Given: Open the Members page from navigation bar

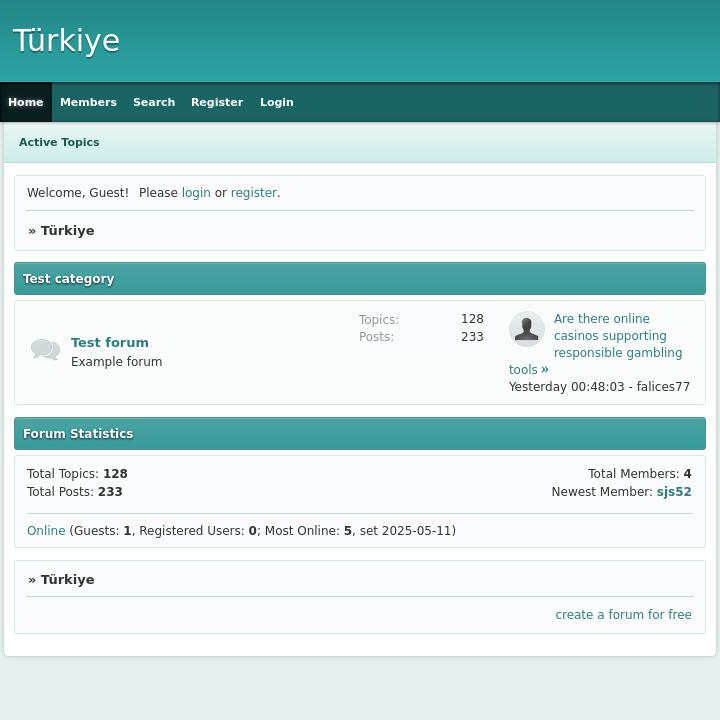Looking at the screenshot, I should (x=88, y=102).
